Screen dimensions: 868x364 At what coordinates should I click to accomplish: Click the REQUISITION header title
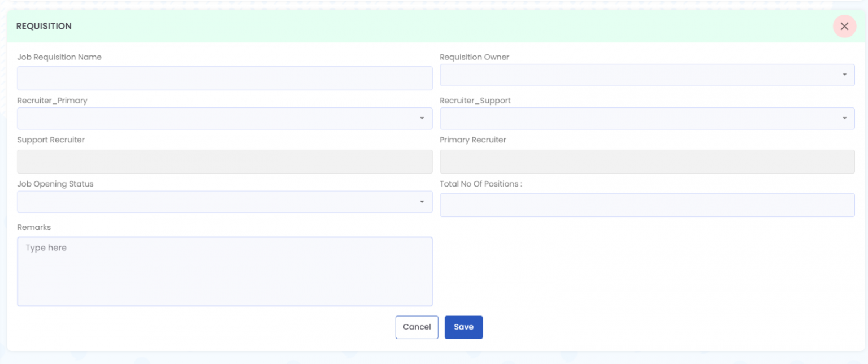(x=44, y=26)
